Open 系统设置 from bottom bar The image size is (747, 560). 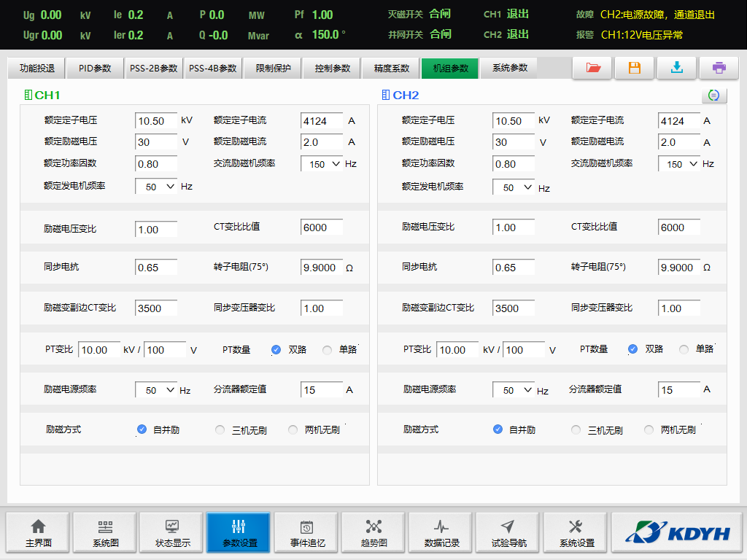click(x=576, y=533)
